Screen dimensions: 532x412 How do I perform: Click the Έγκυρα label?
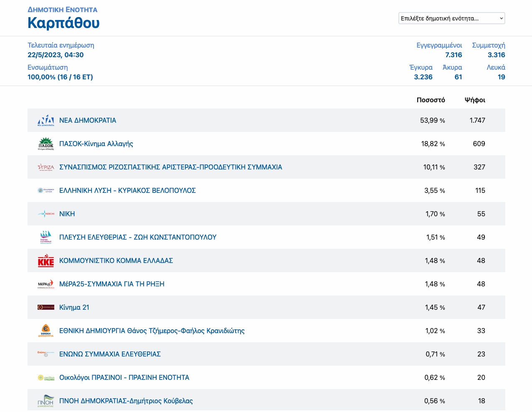coord(421,67)
